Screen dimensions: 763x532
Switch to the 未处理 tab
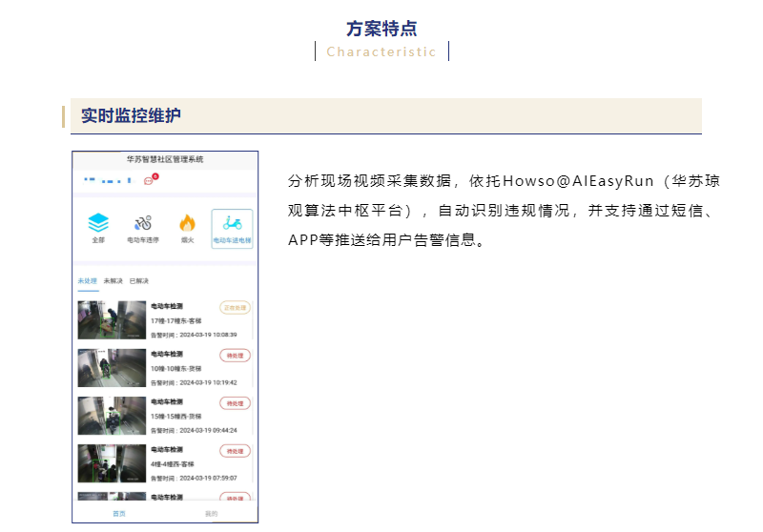click(x=87, y=281)
